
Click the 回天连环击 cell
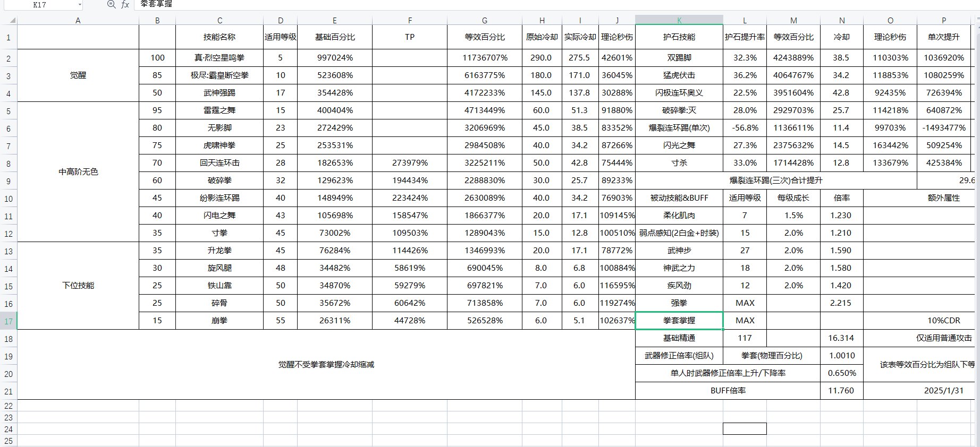pyautogui.click(x=219, y=163)
